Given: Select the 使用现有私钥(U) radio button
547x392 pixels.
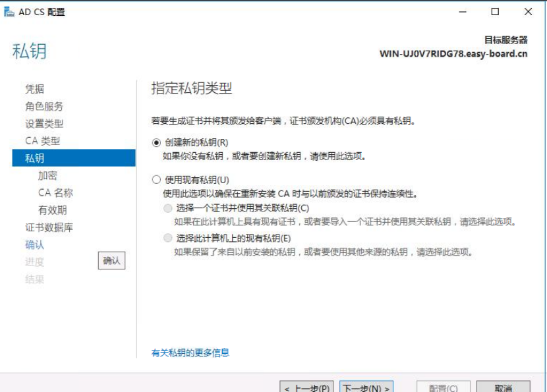Looking at the screenshot, I should (x=156, y=180).
